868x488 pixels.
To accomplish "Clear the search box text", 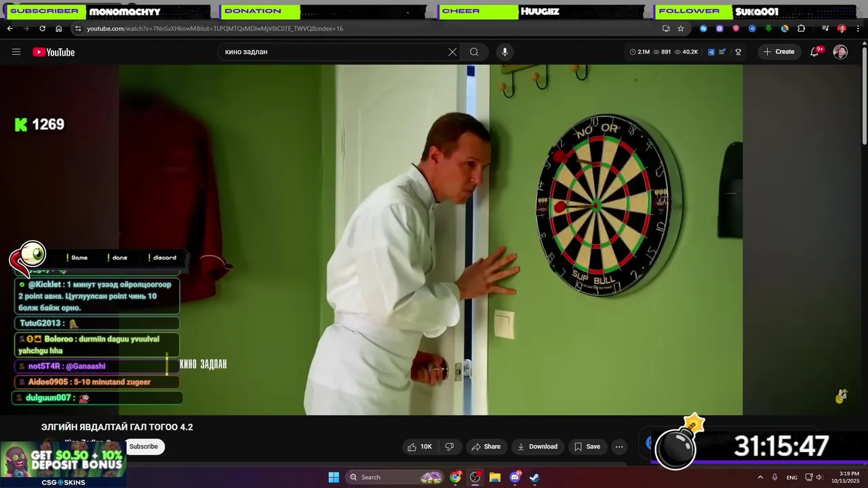I will pyautogui.click(x=452, y=52).
